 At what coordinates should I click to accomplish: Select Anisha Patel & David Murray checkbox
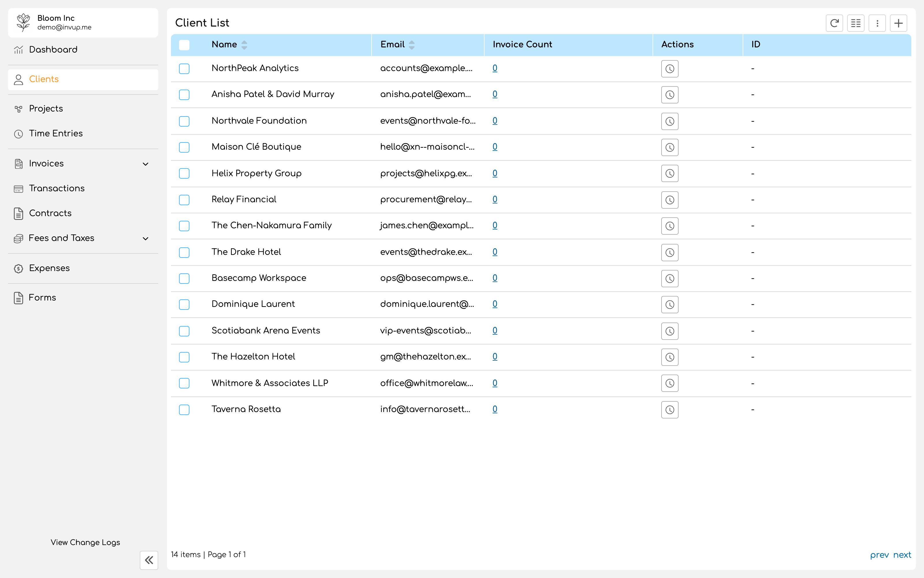(184, 95)
